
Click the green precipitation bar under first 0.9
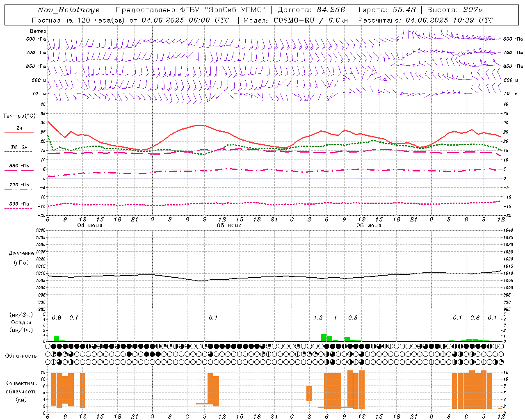point(56,339)
